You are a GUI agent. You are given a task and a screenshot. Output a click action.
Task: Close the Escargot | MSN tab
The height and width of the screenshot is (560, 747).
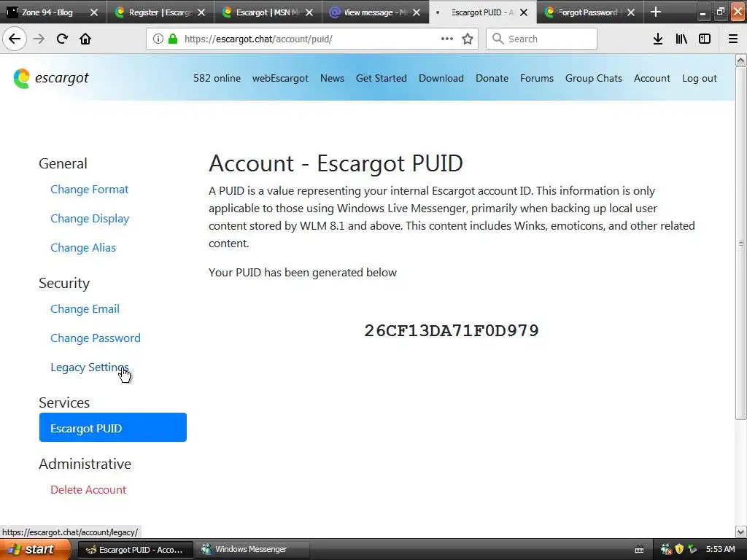[x=309, y=12]
